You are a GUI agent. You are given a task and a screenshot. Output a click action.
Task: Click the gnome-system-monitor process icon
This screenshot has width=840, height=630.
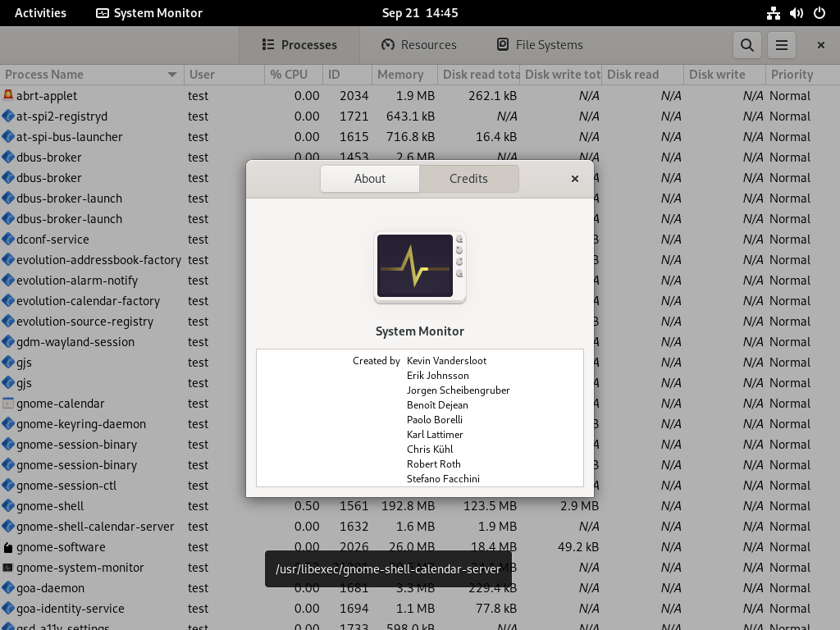(x=8, y=568)
